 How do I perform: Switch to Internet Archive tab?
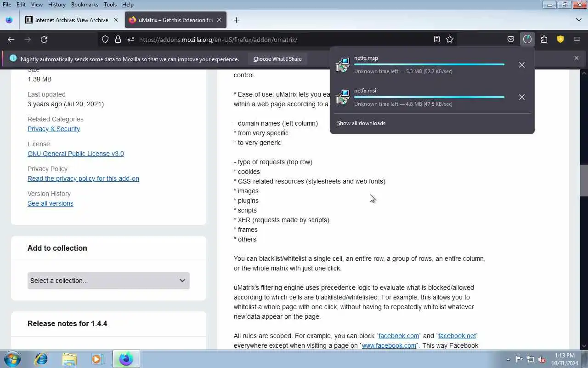[72, 20]
